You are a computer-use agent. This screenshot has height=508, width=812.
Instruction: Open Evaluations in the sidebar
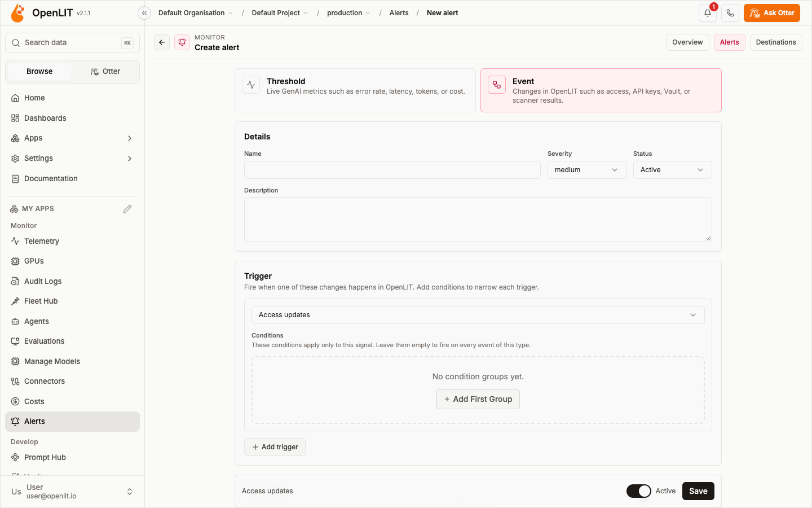pos(72,341)
